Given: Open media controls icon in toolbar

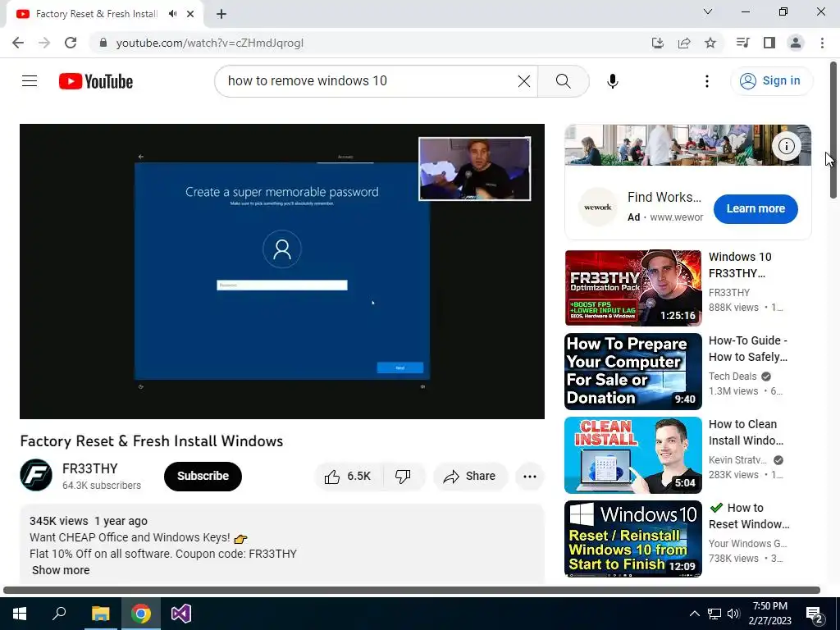Looking at the screenshot, I should [x=742, y=43].
